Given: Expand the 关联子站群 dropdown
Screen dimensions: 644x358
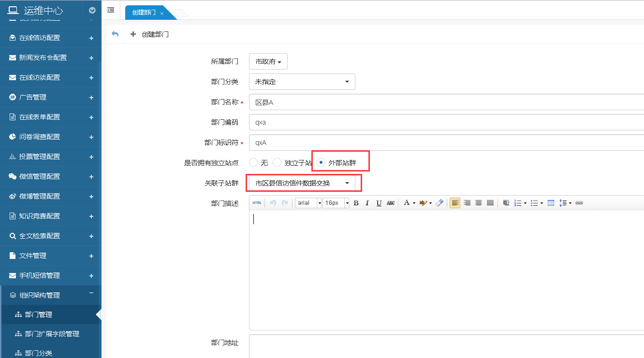Looking at the screenshot, I should pyautogui.click(x=302, y=183).
